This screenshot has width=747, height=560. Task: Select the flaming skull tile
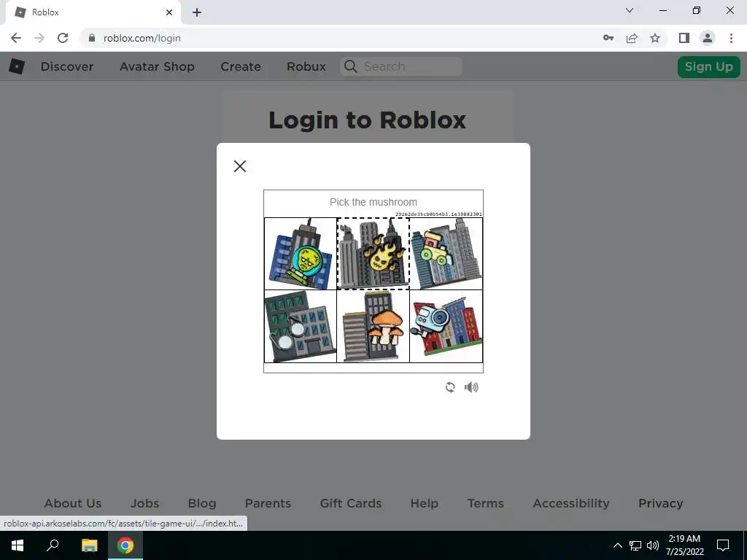[x=373, y=253]
